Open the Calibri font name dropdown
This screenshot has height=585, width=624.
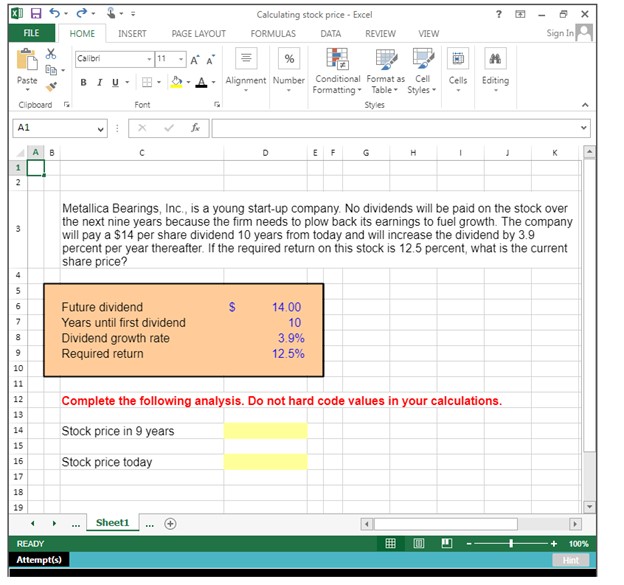[149, 59]
